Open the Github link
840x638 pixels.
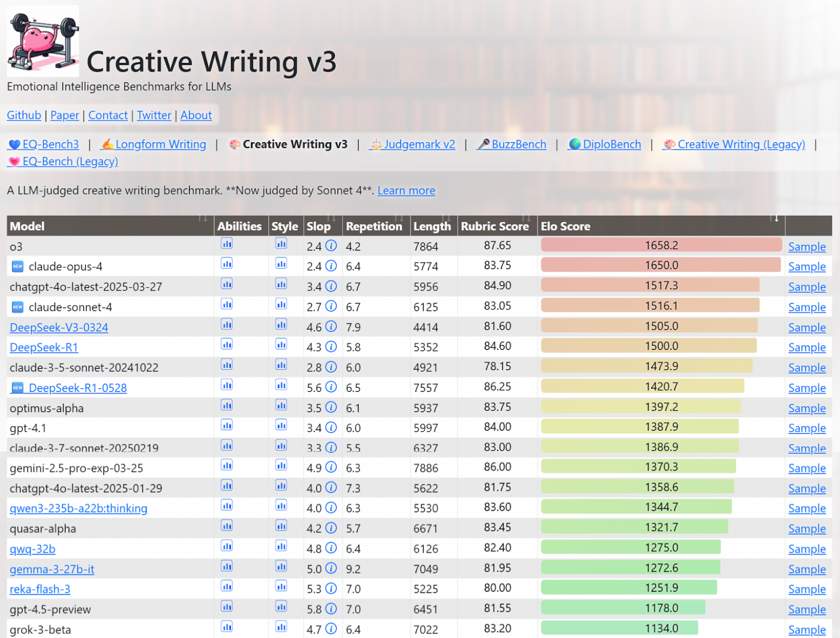click(x=24, y=115)
